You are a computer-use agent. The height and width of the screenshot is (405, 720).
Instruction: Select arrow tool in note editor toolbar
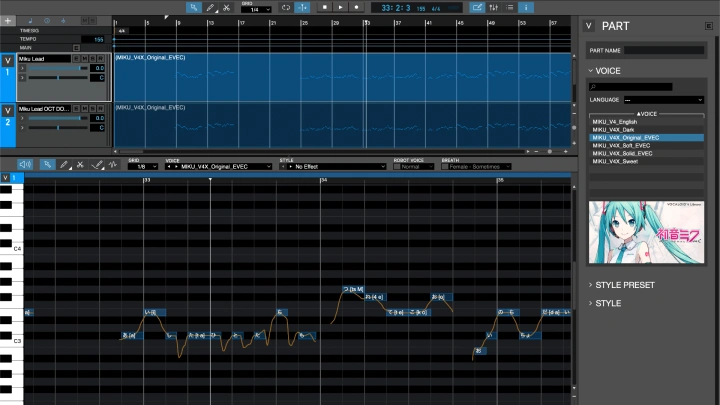click(47, 164)
